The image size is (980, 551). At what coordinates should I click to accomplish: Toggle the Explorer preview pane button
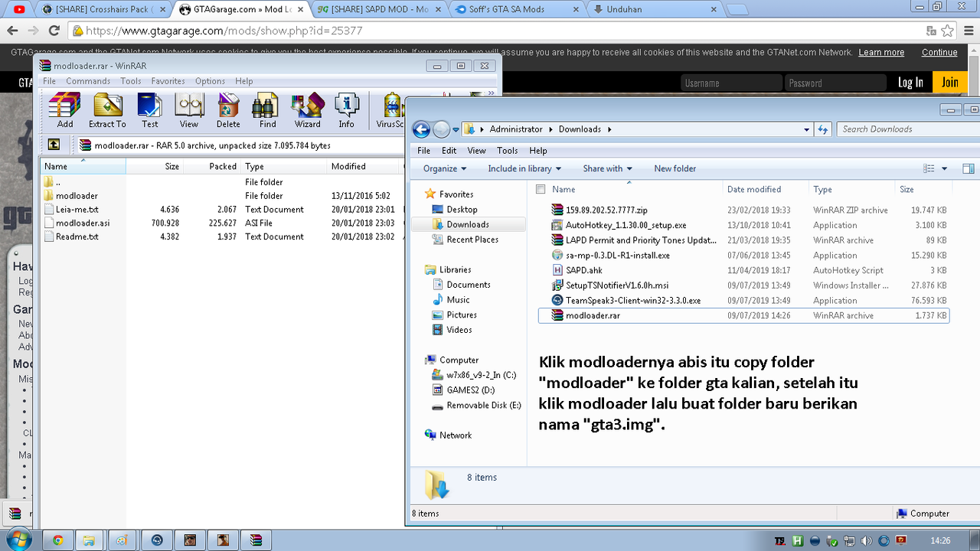968,168
